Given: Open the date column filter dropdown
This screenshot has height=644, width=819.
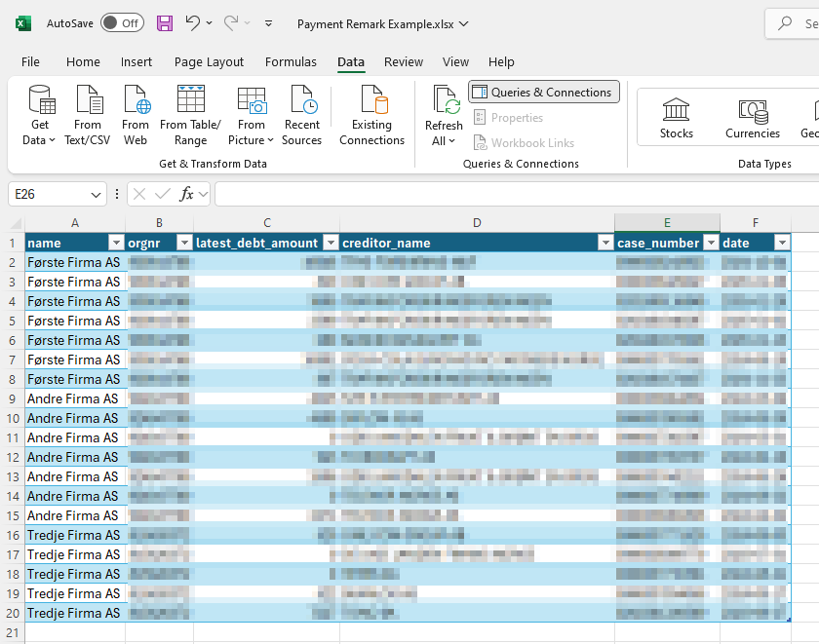Looking at the screenshot, I should pyautogui.click(x=782, y=243).
